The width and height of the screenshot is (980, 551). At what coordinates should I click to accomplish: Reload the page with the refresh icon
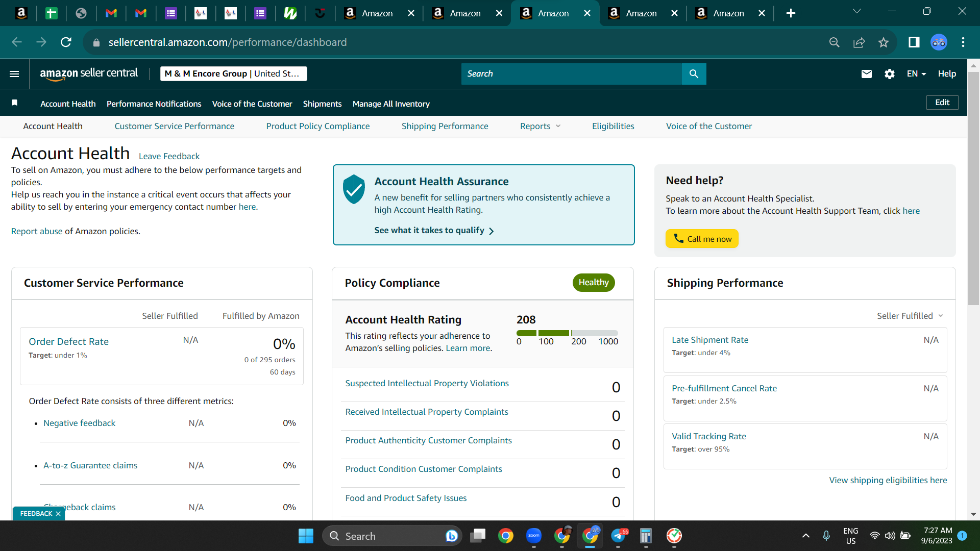(66, 42)
